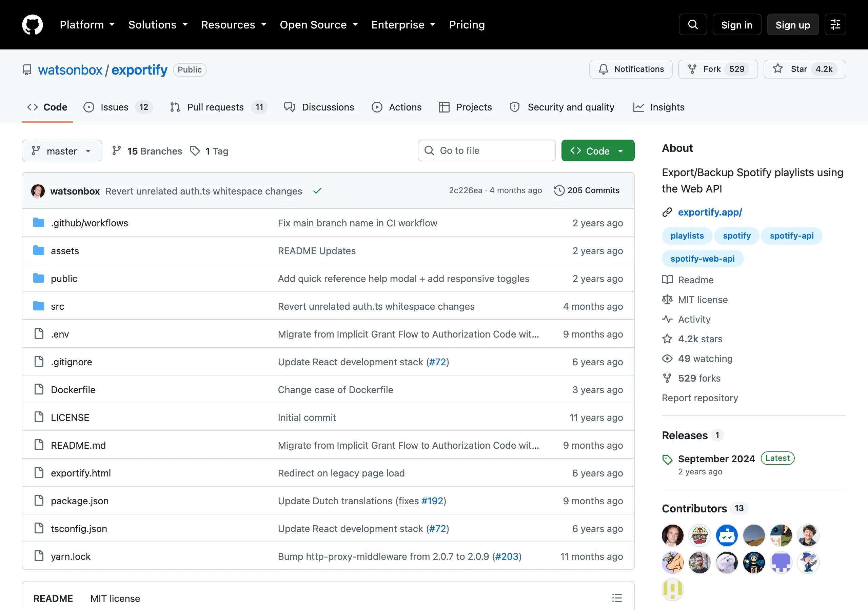
Task: Click the playlists topic tag
Action: click(x=687, y=236)
